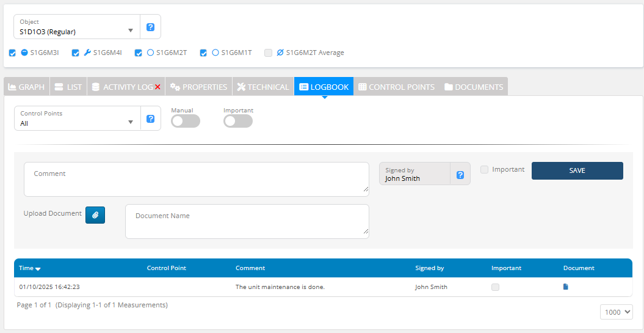Click the wrench icon for S1G6M4I
The height and width of the screenshot is (333, 644).
coord(87,53)
